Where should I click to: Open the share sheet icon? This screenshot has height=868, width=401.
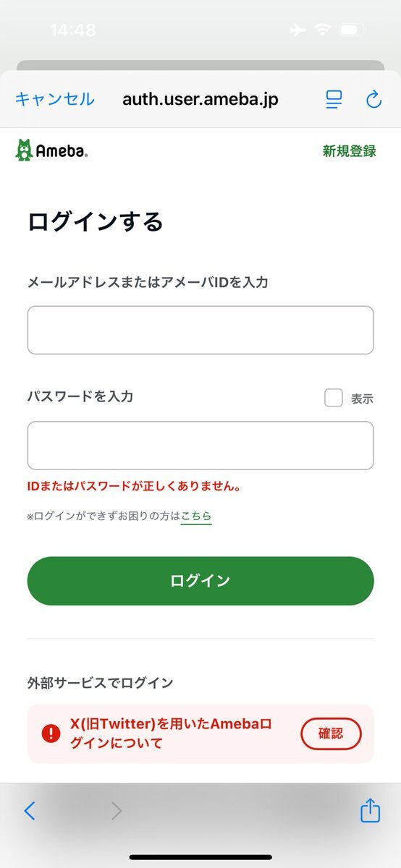point(371,809)
